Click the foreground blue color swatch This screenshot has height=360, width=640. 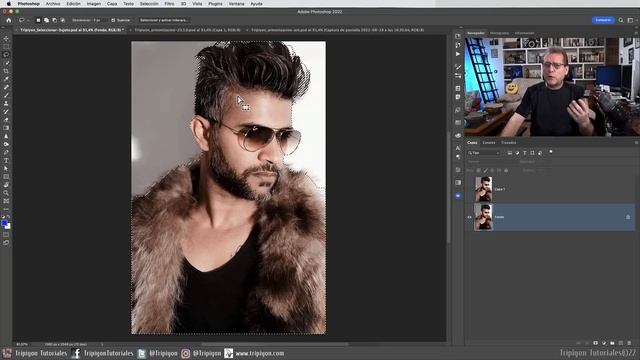[x=4, y=223]
